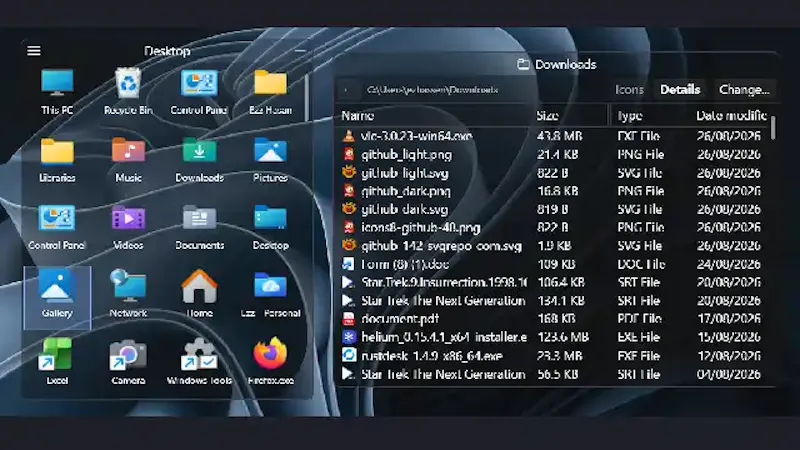
Task: Click the Helium installer file icon
Action: 348,337
